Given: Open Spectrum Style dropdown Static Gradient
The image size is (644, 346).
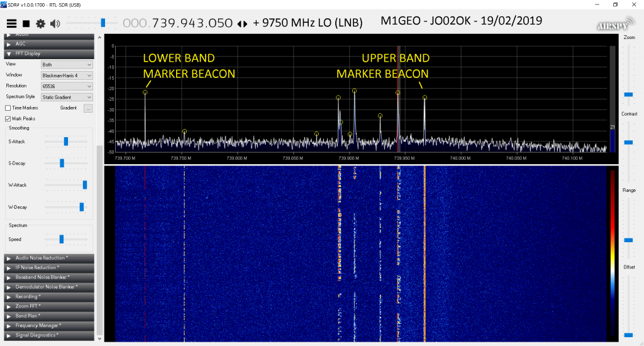Looking at the screenshot, I should (67, 98).
